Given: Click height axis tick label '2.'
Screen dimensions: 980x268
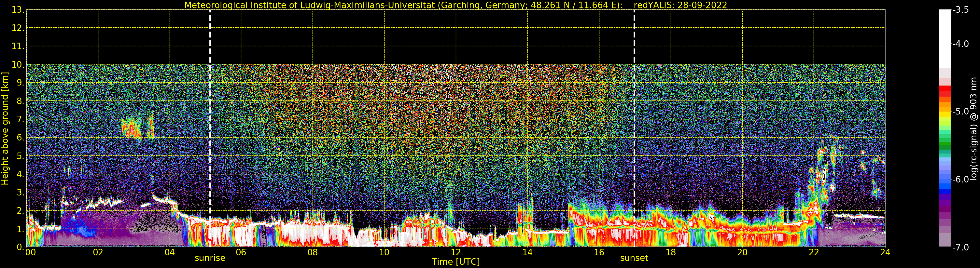Looking at the screenshot, I should click(20, 211).
